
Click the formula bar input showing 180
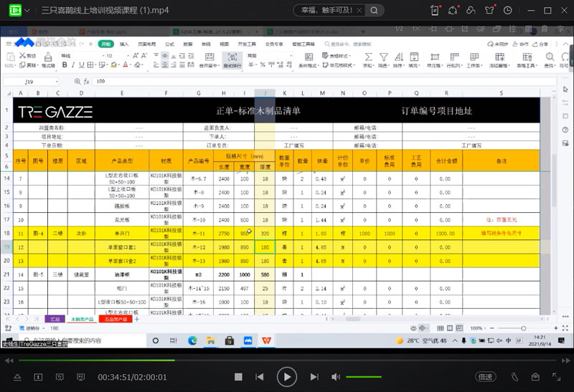pos(324,81)
